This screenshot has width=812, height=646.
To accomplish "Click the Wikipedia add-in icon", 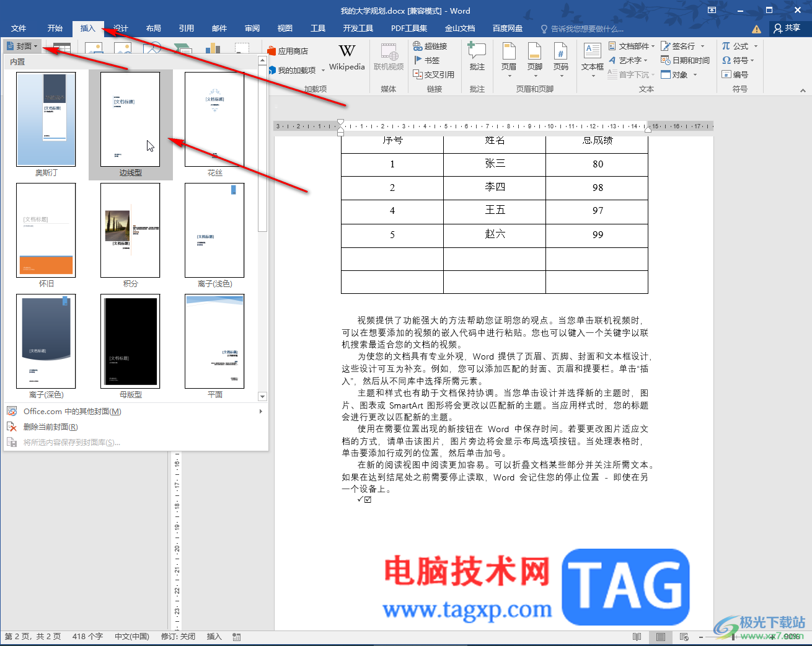I will point(347,58).
